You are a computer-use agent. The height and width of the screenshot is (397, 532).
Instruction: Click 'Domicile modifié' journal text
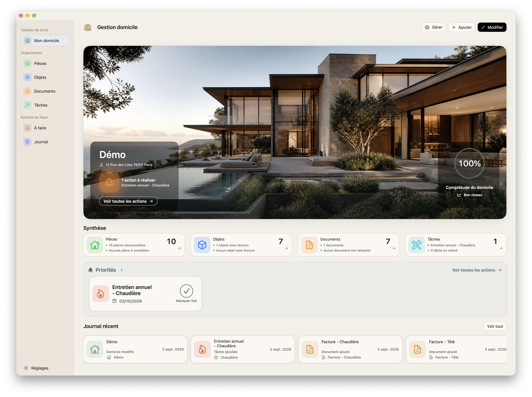point(120,352)
